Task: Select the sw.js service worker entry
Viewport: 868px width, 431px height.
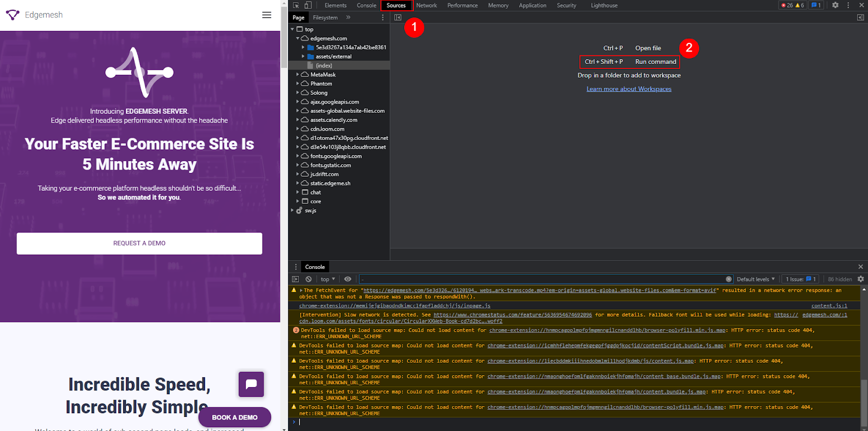Action: (310, 210)
